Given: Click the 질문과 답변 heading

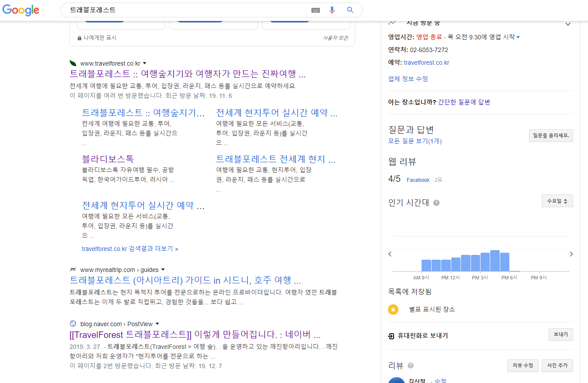Looking at the screenshot, I should click(x=411, y=130).
